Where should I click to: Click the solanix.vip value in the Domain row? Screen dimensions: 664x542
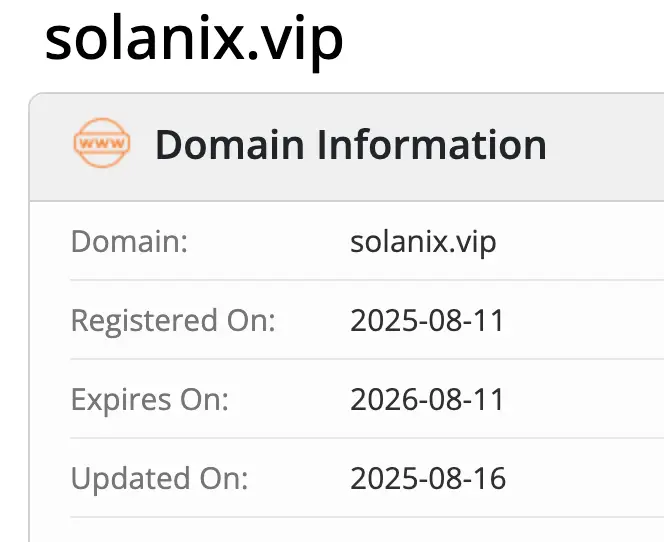(423, 242)
